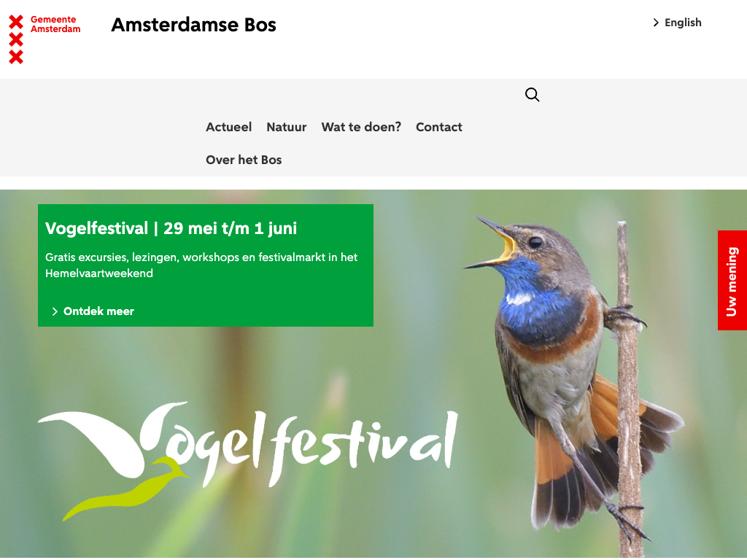Click the Gemeente Amsterdam text link

click(x=55, y=24)
